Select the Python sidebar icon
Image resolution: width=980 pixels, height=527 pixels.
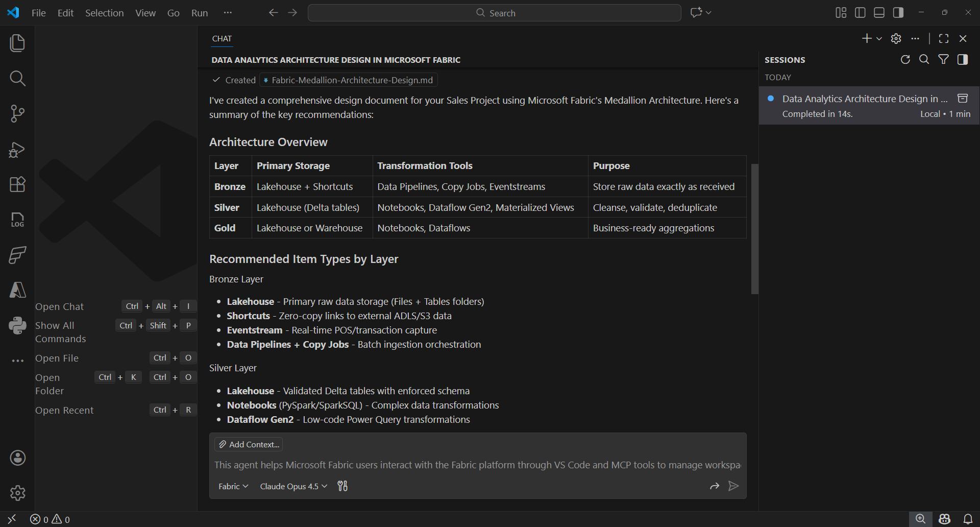17,325
